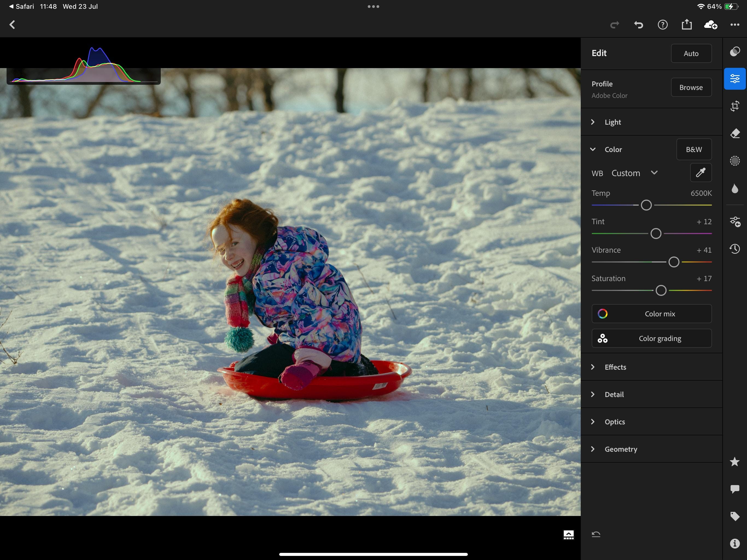747x560 pixels.
Task: Select the Crop and rotate tool
Action: 735,106
